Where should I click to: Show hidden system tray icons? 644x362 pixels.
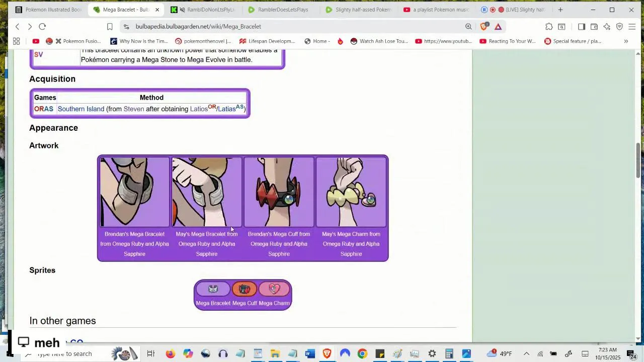click(526, 354)
